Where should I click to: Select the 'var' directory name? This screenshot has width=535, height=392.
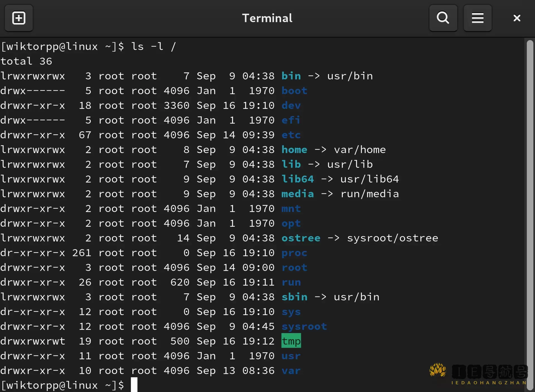(291, 371)
